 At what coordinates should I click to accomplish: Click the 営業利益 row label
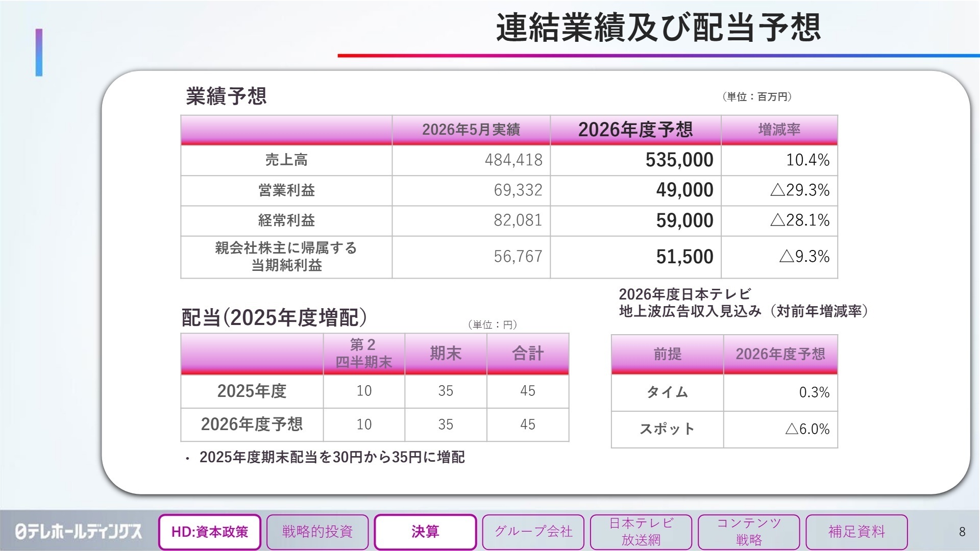[286, 190]
